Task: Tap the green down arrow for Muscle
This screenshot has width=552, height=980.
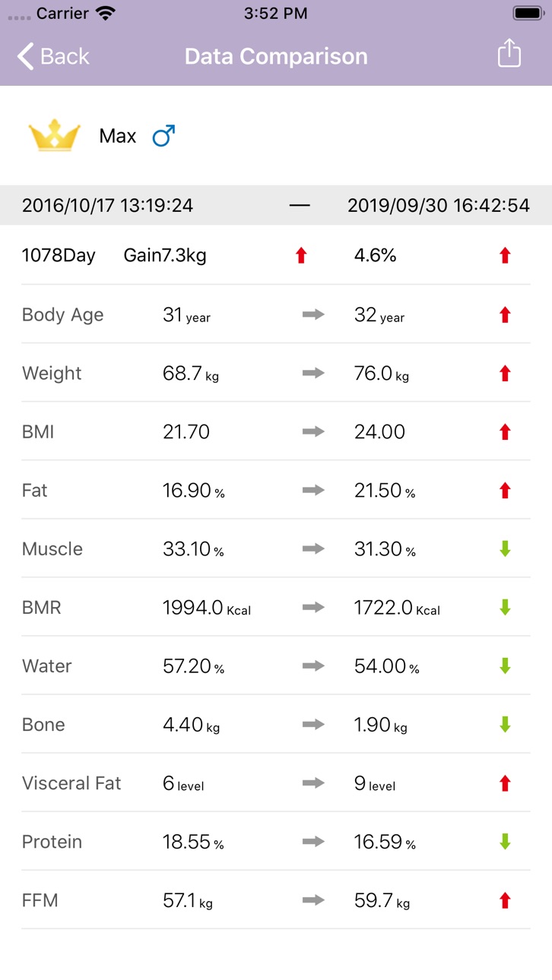Action: (x=504, y=548)
